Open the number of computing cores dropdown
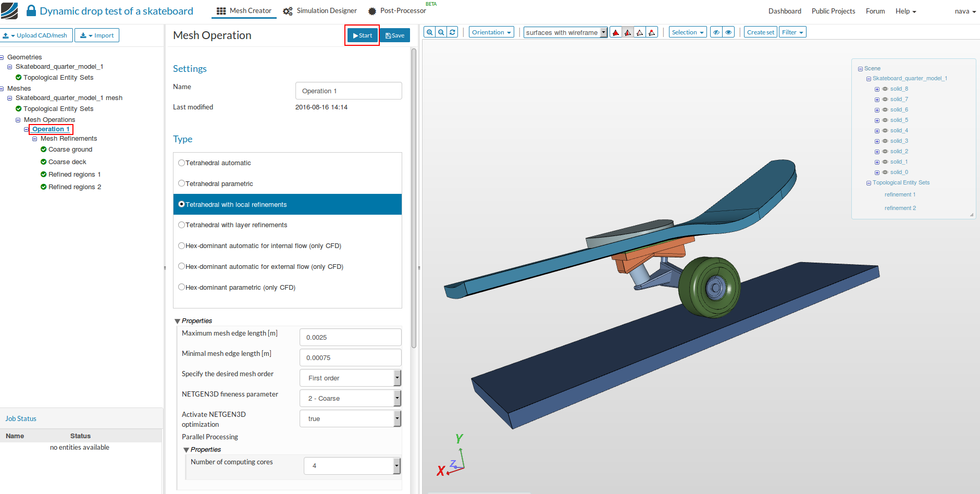This screenshot has width=980, height=494. click(x=352, y=466)
